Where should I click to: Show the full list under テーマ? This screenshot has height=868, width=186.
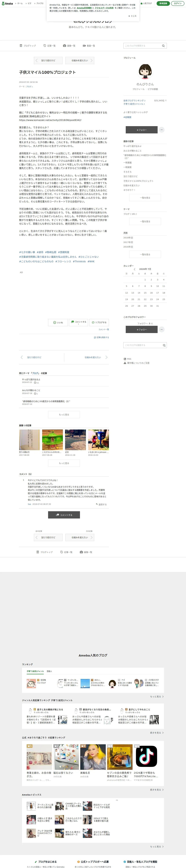point(145,221)
